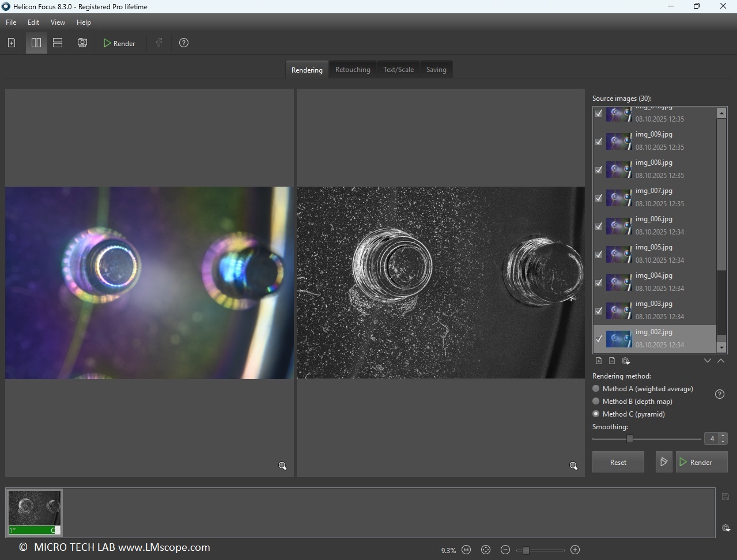Collapse the selection with the down chevron
737x560 pixels.
(x=708, y=361)
